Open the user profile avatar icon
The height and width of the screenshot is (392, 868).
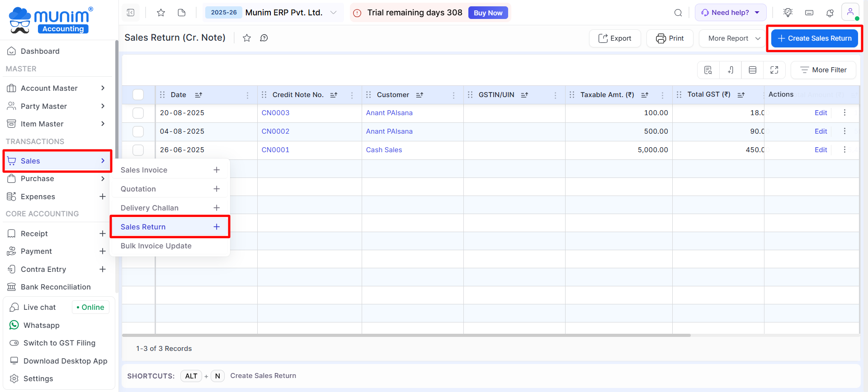coord(850,12)
